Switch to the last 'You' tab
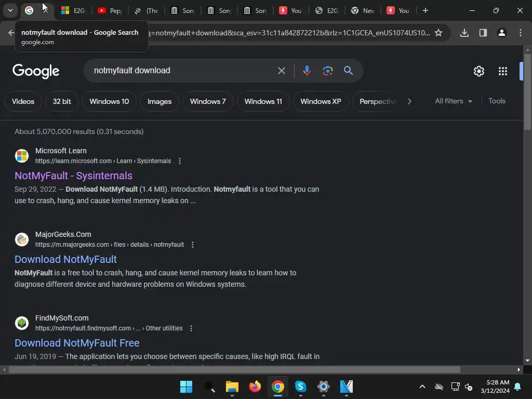532x399 pixels. (398, 10)
